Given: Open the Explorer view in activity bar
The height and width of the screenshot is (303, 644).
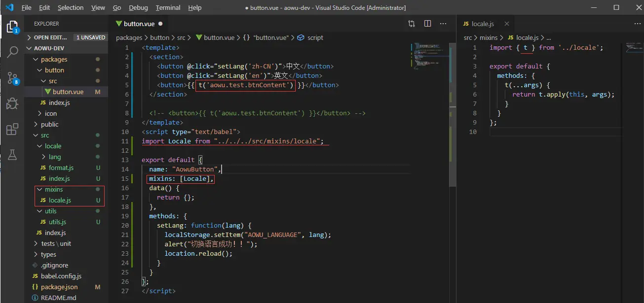Looking at the screenshot, I should point(12,27).
